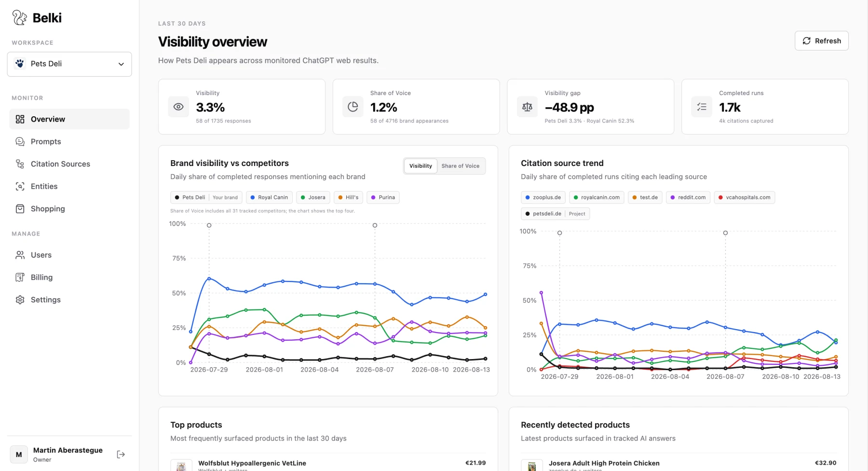868x471 pixels.
Task: Toggle zooplus.de source legend chip
Action: click(x=543, y=197)
